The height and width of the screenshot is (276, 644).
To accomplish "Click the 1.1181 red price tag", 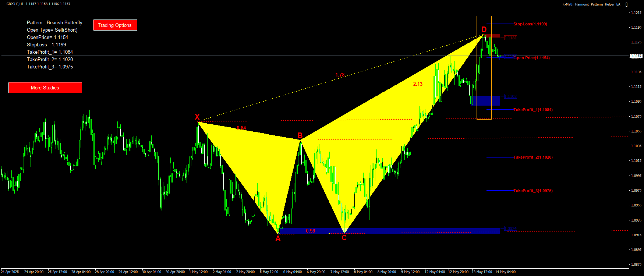I will [x=510, y=38].
